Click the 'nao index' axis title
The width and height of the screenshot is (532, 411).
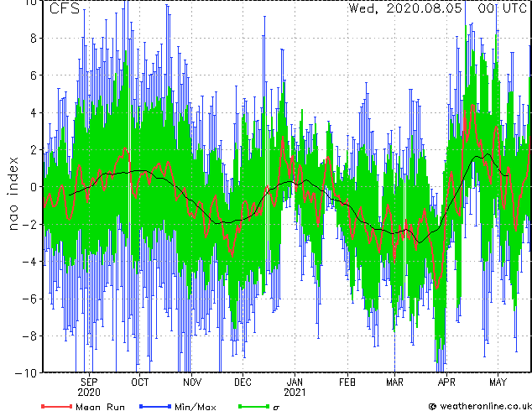tap(13, 194)
